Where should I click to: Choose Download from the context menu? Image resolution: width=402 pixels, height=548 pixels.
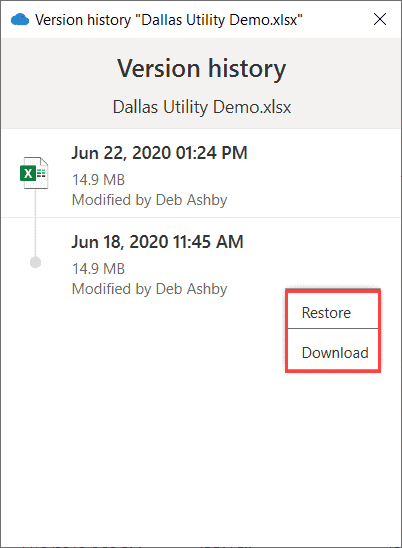tap(333, 352)
